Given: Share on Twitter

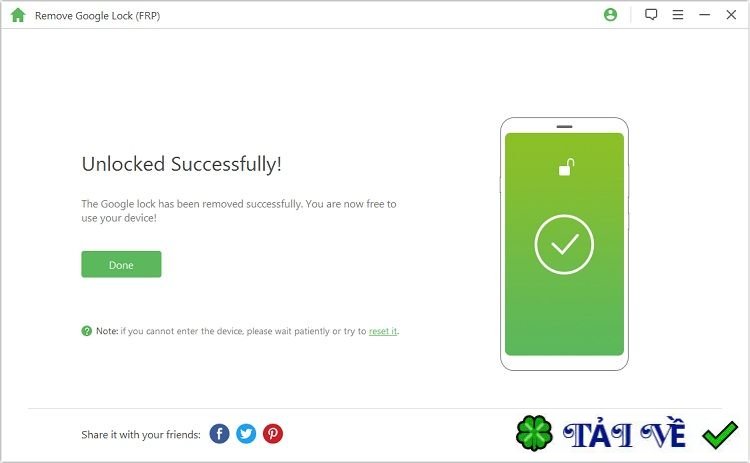Looking at the screenshot, I should click(246, 434).
